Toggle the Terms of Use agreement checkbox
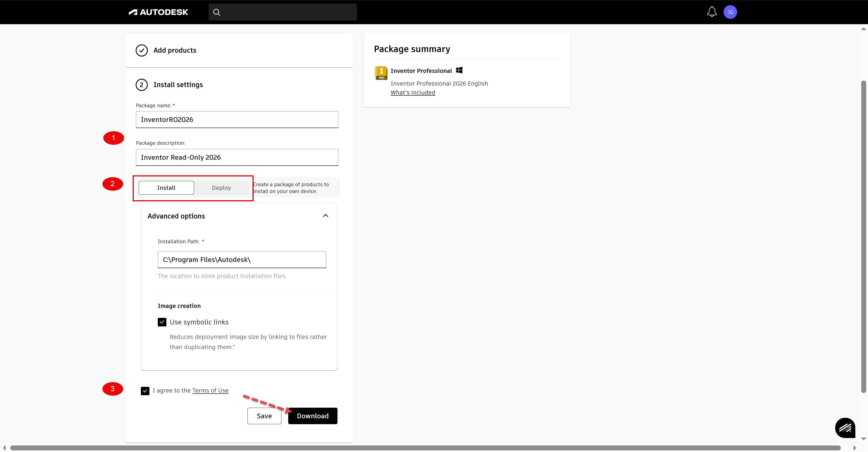The width and height of the screenshot is (868, 452). pos(145,391)
